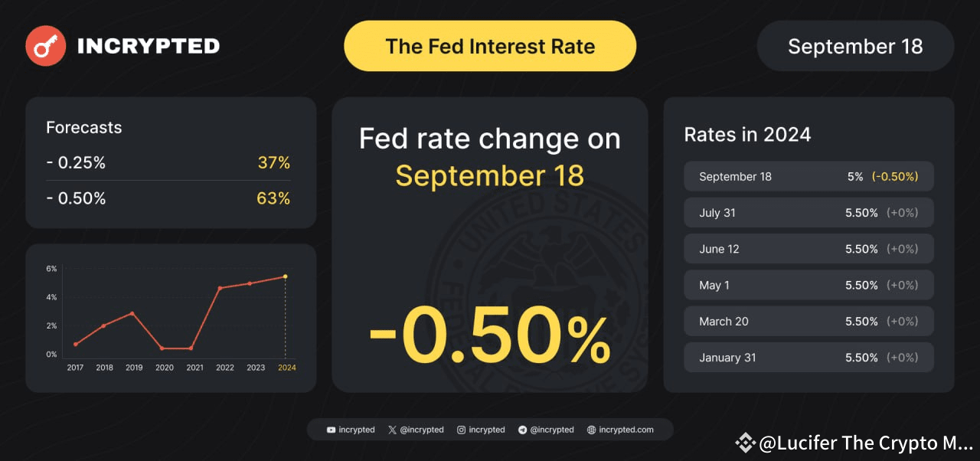980x461 pixels.
Task: Click the X (Twitter) icon in footer
Action: [392, 430]
